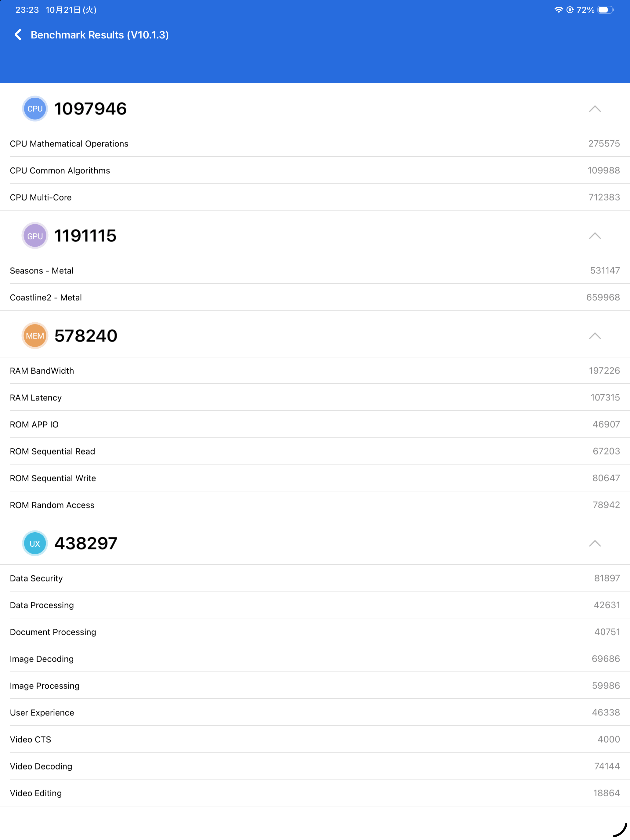The width and height of the screenshot is (630, 840).
Task: Click the teal UX badge icon
Action: pos(35,543)
